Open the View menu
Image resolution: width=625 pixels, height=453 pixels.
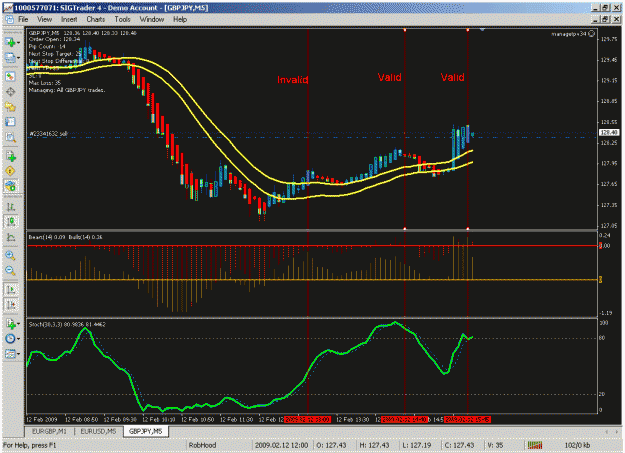tap(44, 19)
